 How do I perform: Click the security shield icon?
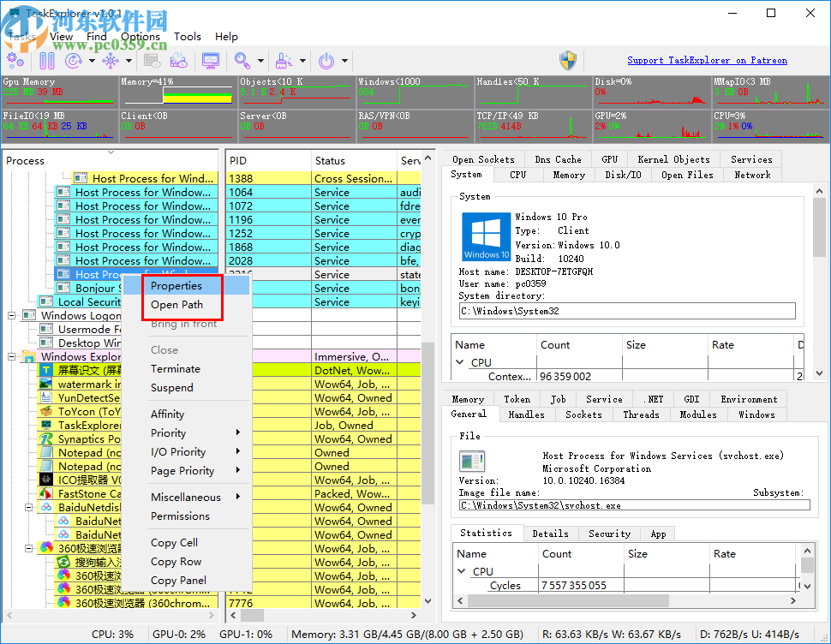tap(567, 60)
